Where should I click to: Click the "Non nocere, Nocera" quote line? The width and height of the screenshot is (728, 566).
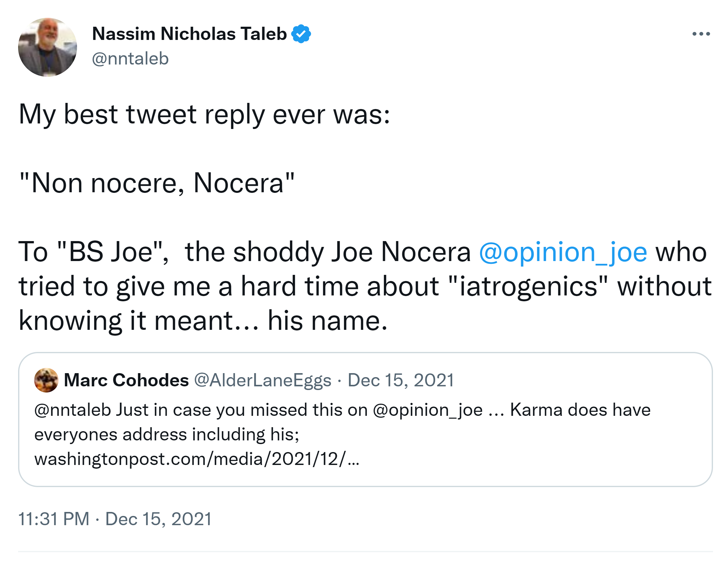coord(157,183)
